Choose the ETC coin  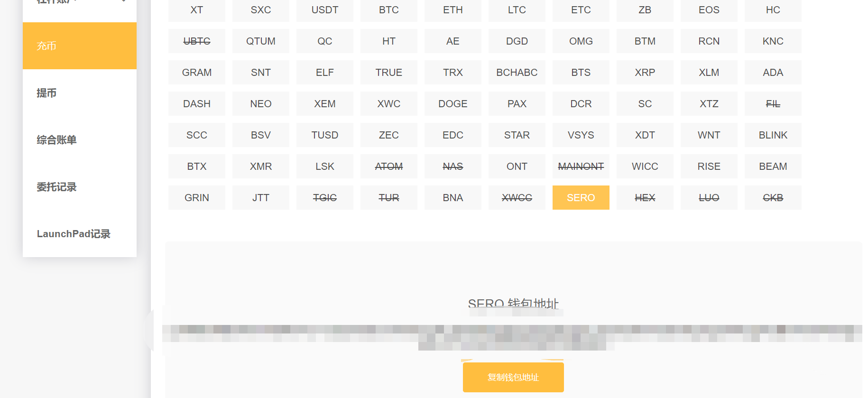pyautogui.click(x=581, y=10)
